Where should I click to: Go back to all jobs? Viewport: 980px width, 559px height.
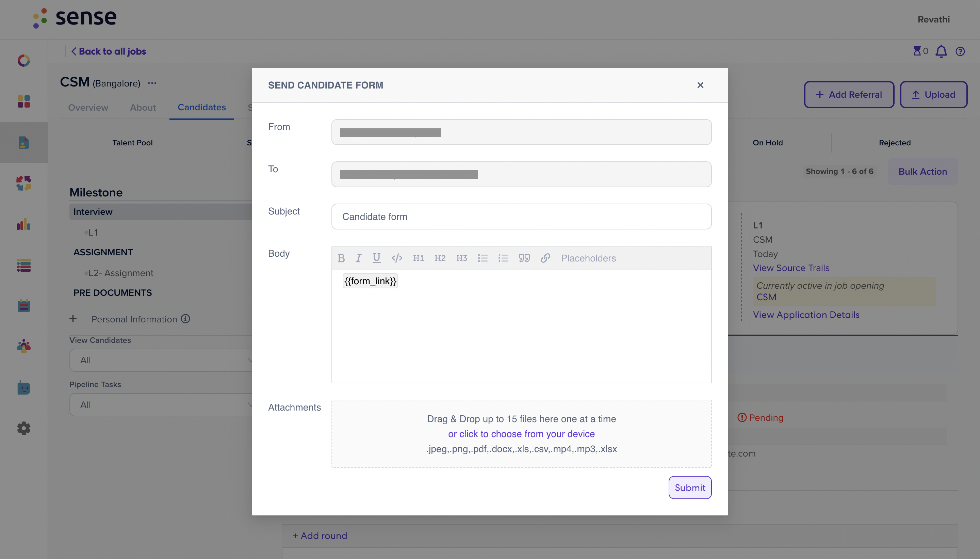(109, 51)
